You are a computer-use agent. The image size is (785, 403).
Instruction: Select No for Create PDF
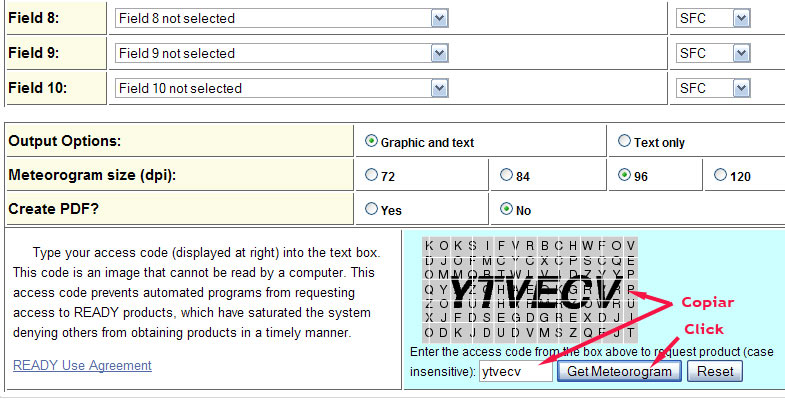506,209
